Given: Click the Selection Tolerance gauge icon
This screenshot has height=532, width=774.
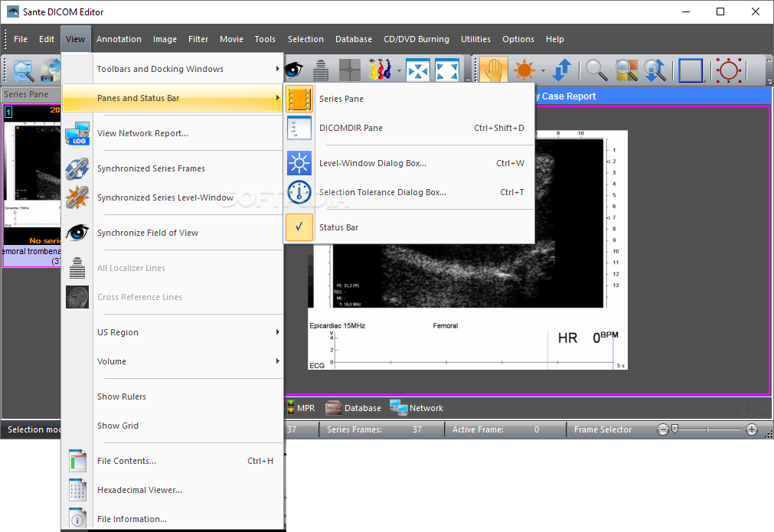Looking at the screenshot, I should pyautogui.click(x=299, y=192).
